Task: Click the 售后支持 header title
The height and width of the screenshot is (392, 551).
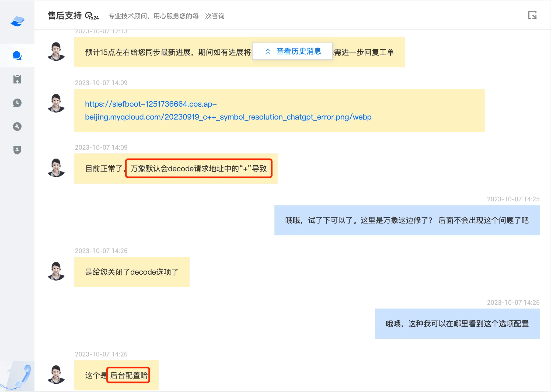Action: pos(65,16)
